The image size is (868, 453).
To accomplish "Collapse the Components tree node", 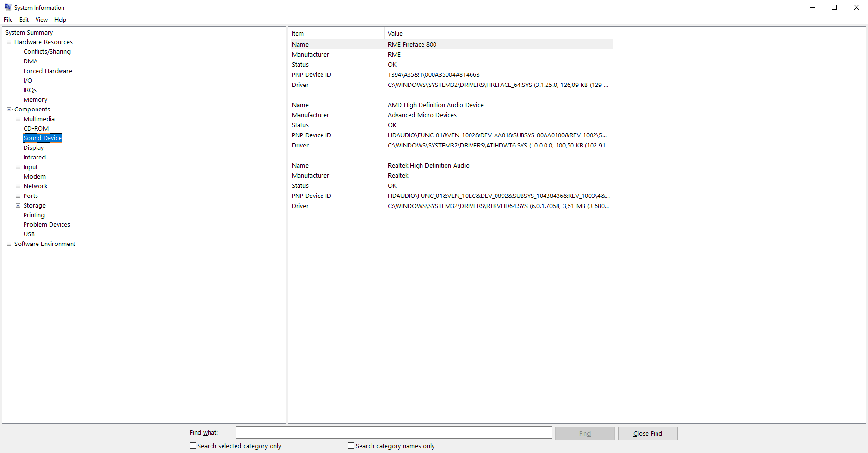I will (9, 109).
